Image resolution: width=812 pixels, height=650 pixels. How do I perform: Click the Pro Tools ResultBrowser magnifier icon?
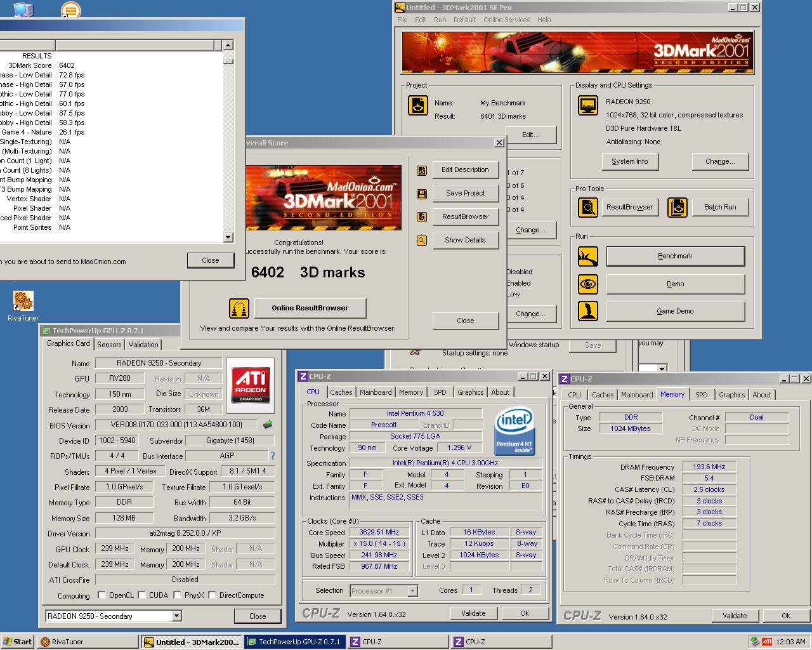[588, 208]
